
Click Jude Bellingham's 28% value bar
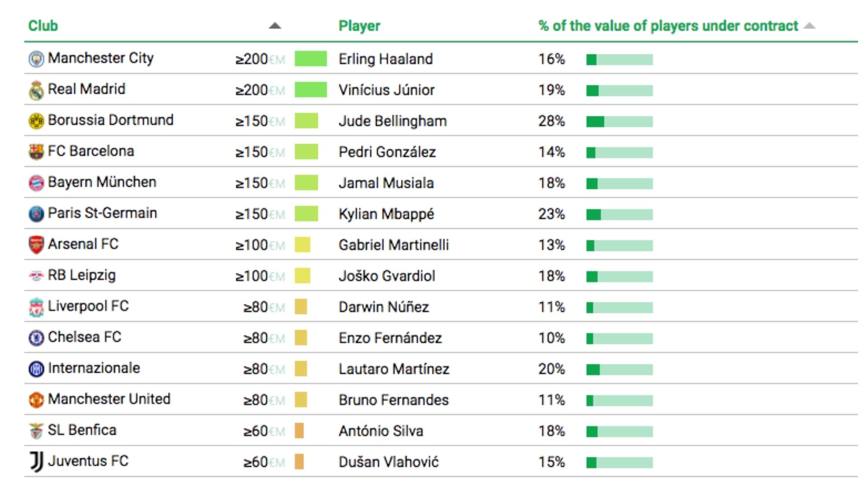point(619,122)
